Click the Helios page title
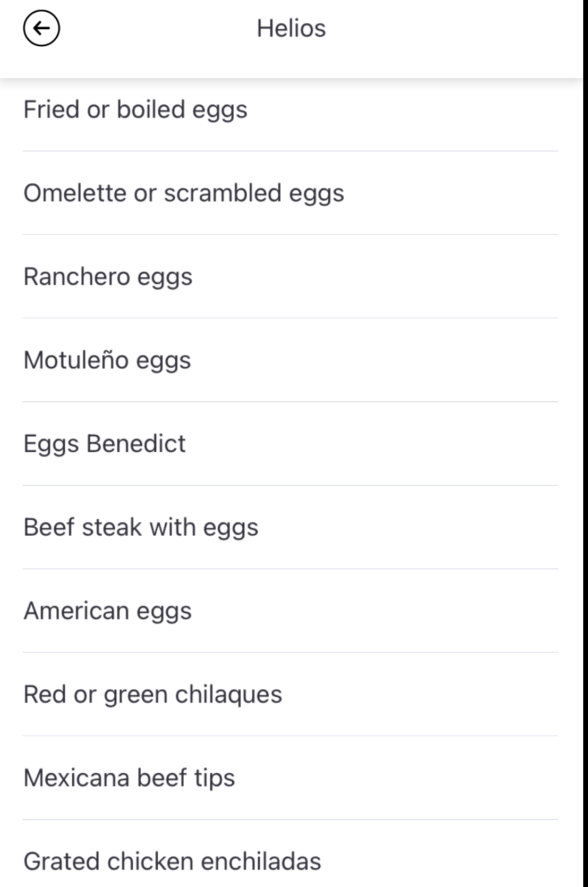 [291, 28]
